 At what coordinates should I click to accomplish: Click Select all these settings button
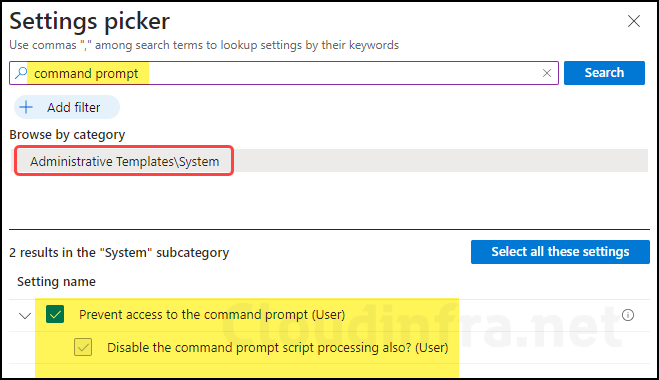[x=560, y=252]
